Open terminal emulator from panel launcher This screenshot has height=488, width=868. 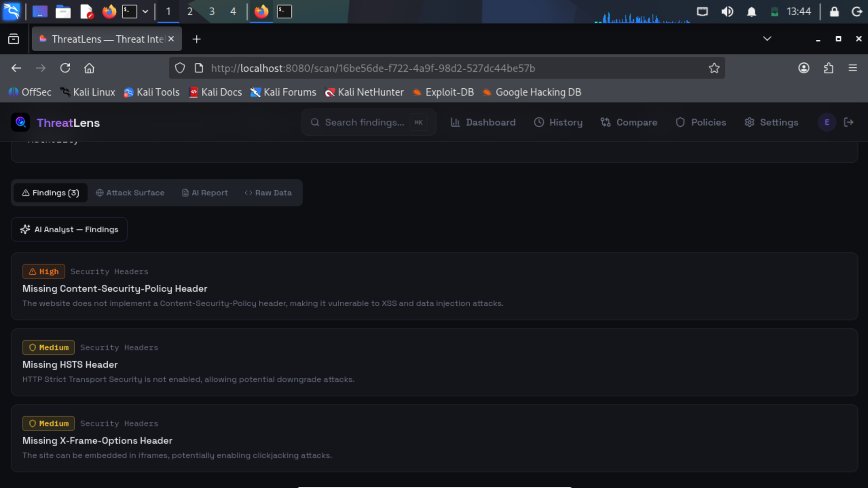(x=130, y=11)
